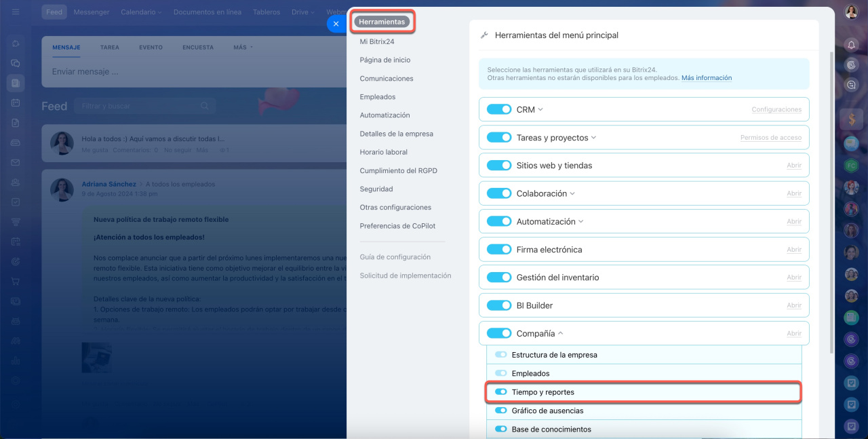
Task: Click Abrir for BI Builder
Action: (x=794, y=306)
